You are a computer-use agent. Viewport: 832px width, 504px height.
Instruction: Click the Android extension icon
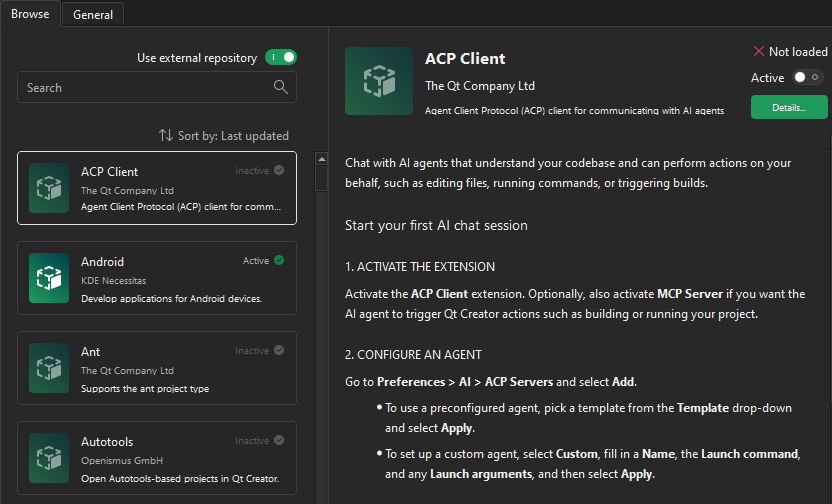click(x=49, y=278)
